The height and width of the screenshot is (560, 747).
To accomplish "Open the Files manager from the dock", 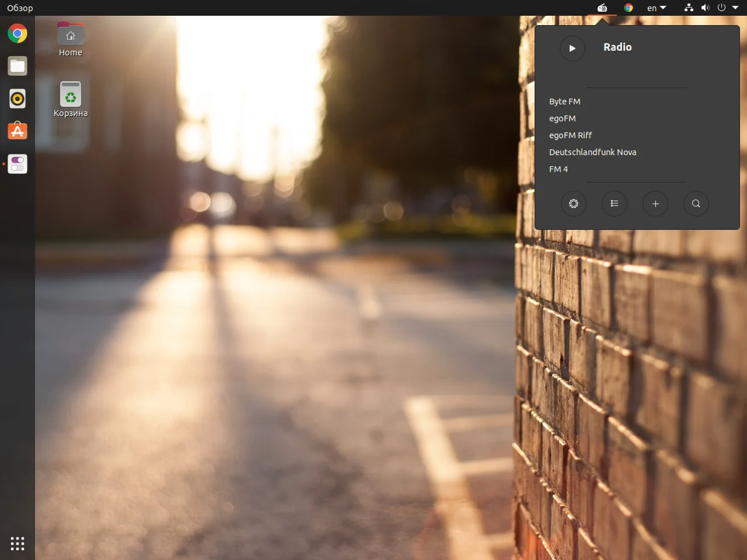I will 18,66.
